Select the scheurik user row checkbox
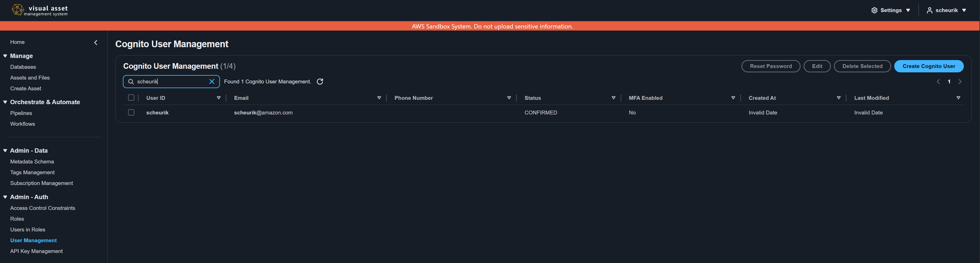 [x=131, y=112]
